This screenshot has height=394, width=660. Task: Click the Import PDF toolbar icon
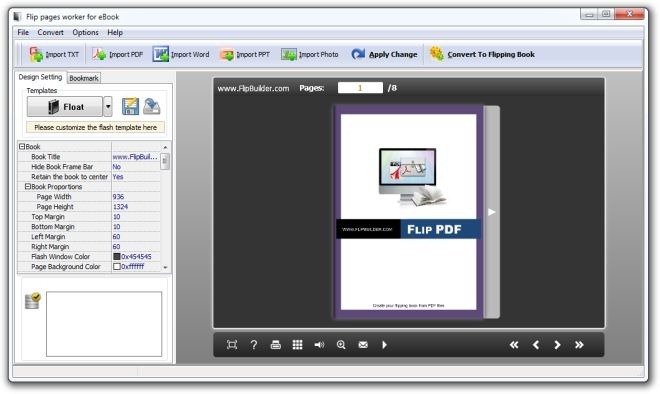[99, 54]
